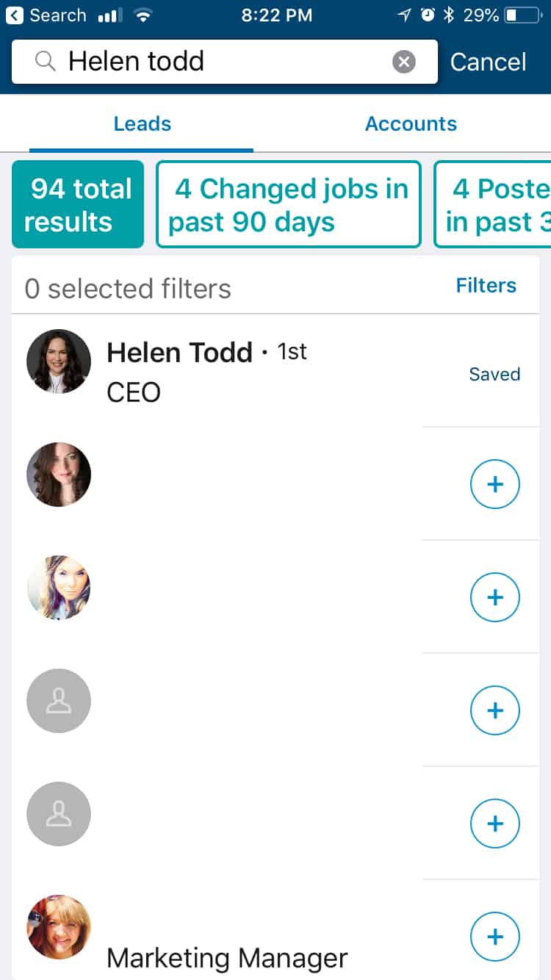Save the second lead with the plus icon

494,484
